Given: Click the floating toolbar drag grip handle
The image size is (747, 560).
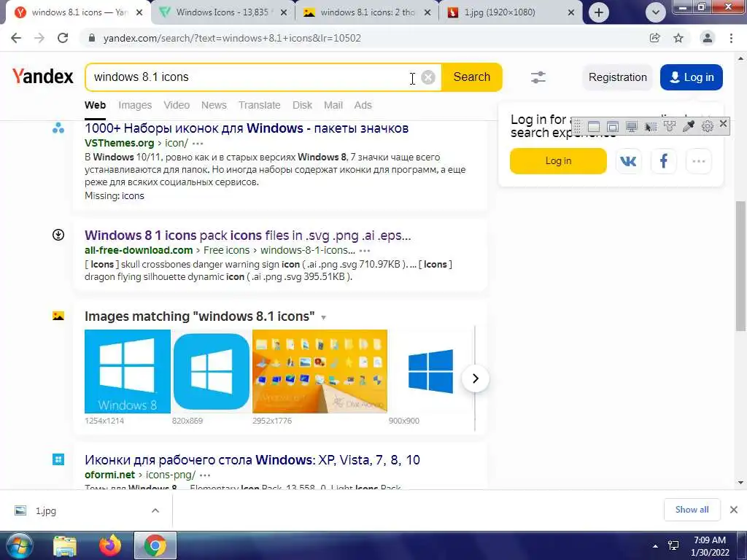Looking at the screenshot, I should coord(578,127).
